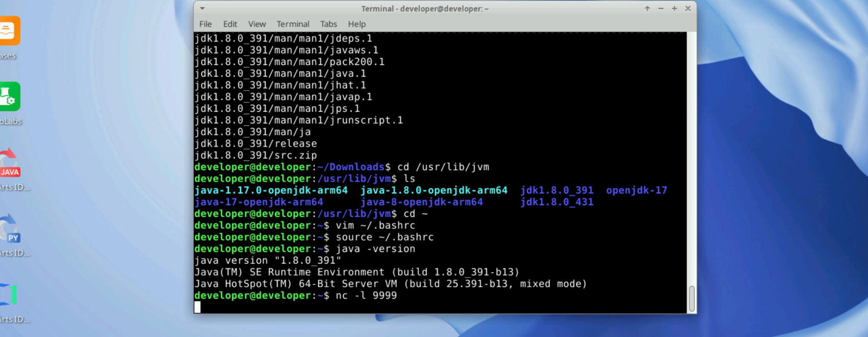This screenshot has height=337, width=868.
Task: Click 'java-17-openjdk-arm64' in ls output
Action: 259,202
